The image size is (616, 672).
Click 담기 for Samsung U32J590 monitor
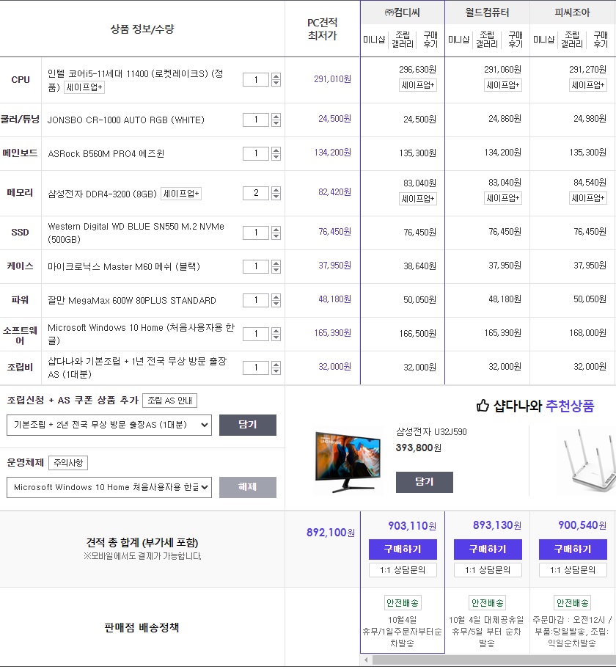(x=425, y=482)
